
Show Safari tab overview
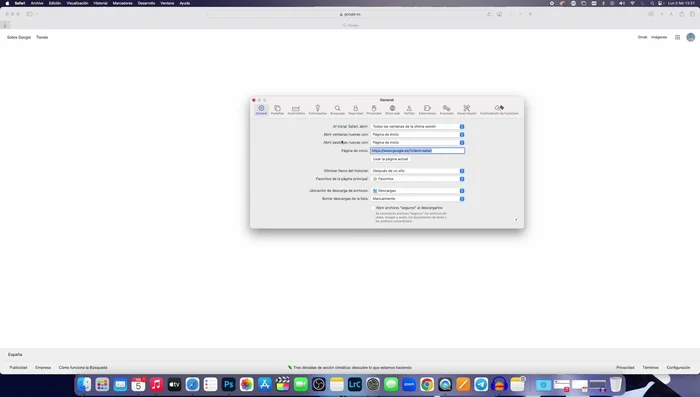(692, 14)
